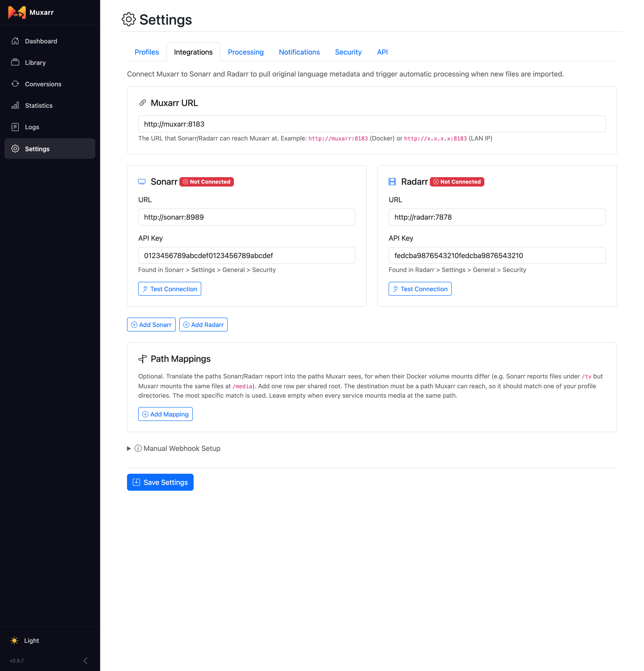
Task: Click the Path Mappings signpost icon
Action: click(143, 359)
